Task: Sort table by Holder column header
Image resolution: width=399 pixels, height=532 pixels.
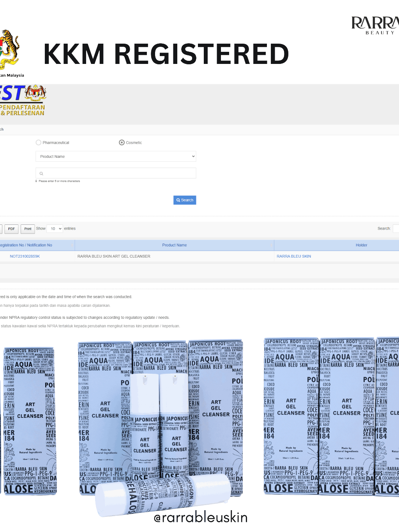Action: coord(361,245)
